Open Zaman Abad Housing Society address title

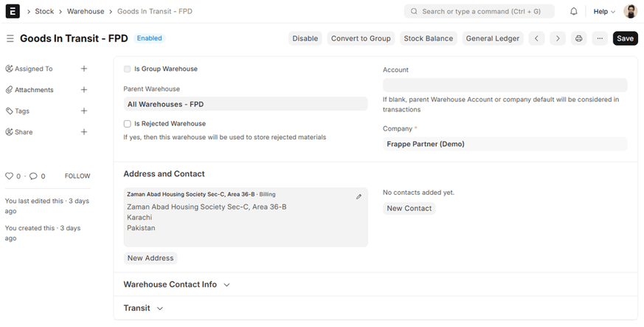tap(190, 194)
